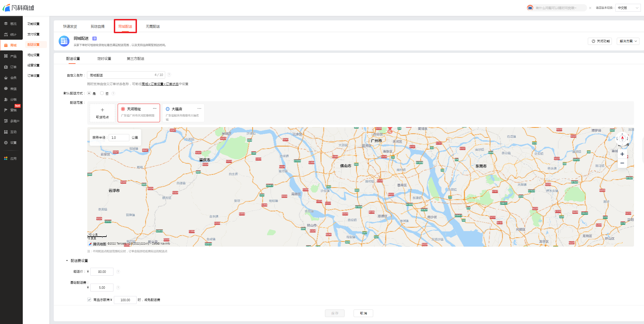Toggle 商品总额满 free delivery checkbox

pos(89,300)
